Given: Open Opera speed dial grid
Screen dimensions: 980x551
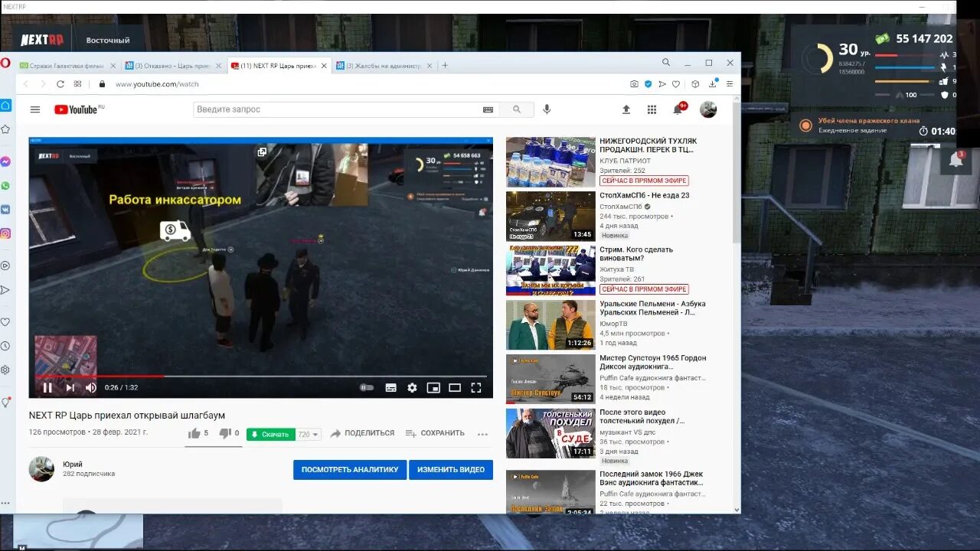Looking at the screenshot, I should pos(78,84).
